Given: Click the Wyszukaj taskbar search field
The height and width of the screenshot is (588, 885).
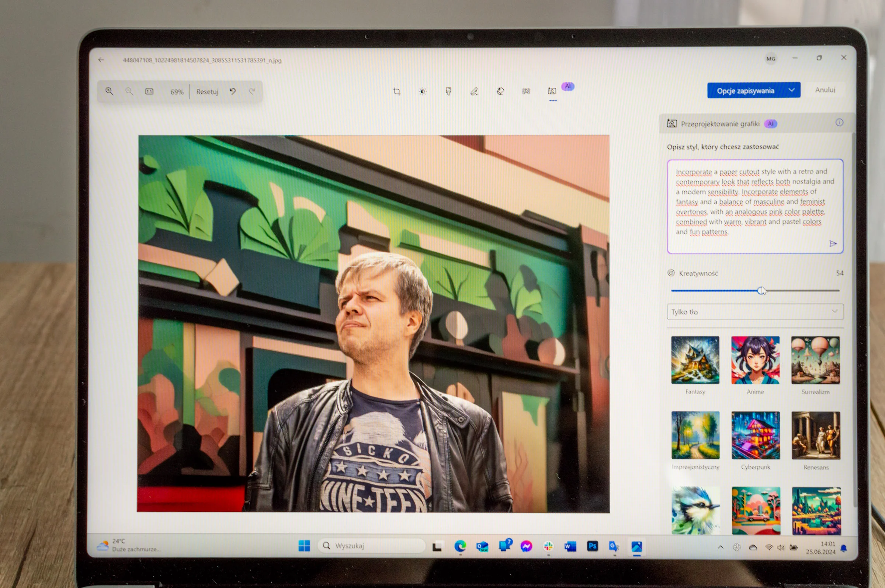Looking at the screenshot, I should (371, 546).
